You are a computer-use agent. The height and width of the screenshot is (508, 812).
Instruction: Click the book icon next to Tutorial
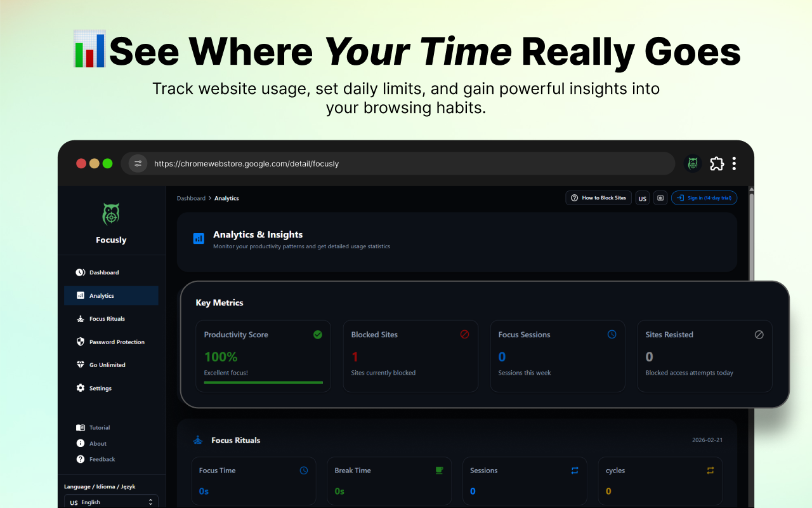pos(81,428)
